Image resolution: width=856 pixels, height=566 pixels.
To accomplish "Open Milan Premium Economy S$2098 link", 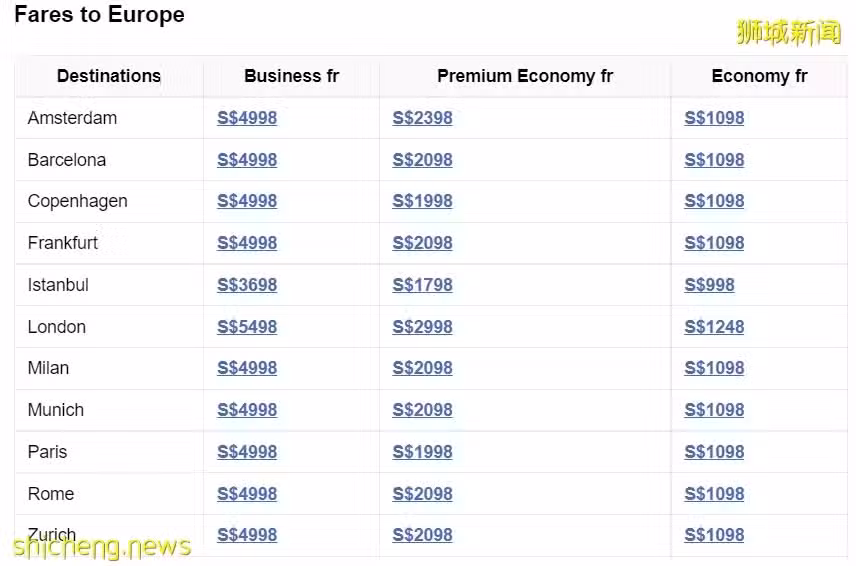I will point(422,368).
